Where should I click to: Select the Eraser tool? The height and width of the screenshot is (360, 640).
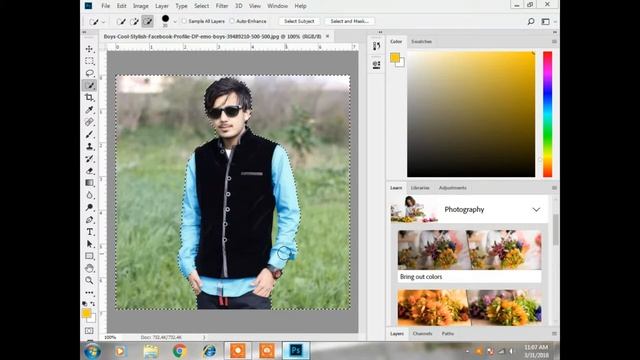pyautogui.click(x=89, y=171)
